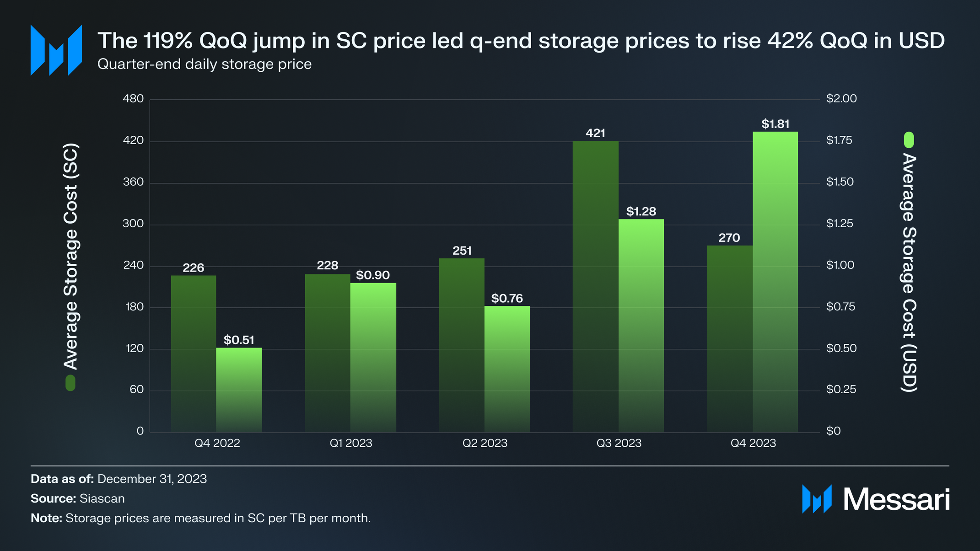Screen dimensions: 980x551
Task: Click the Messari logo at bottom right
Action: (875, 499)
